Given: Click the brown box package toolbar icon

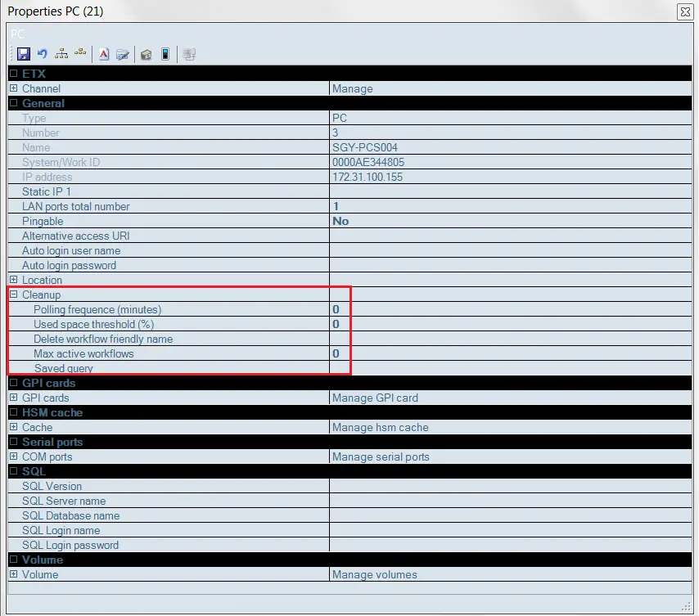Looking at the screenshot, I should 146,55.
